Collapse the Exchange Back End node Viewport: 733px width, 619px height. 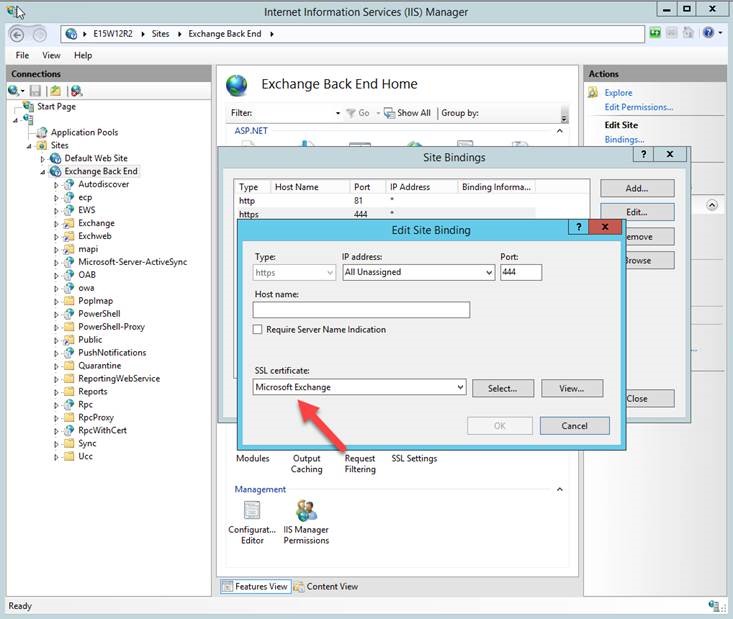tap(43, 172)
